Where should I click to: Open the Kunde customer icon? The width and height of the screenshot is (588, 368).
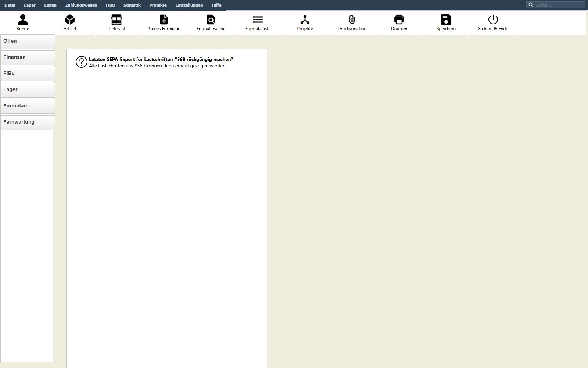[x=23, y=20]
